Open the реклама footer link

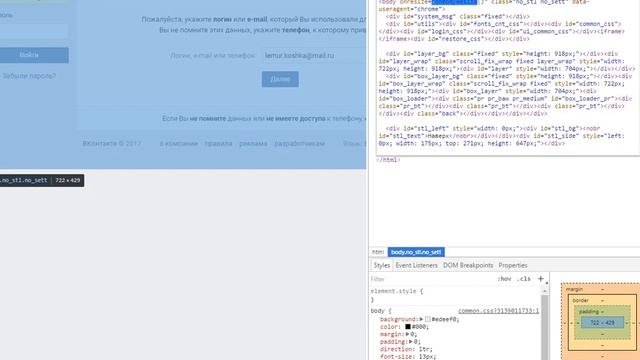pyautogui.click(x=253, y=144)
